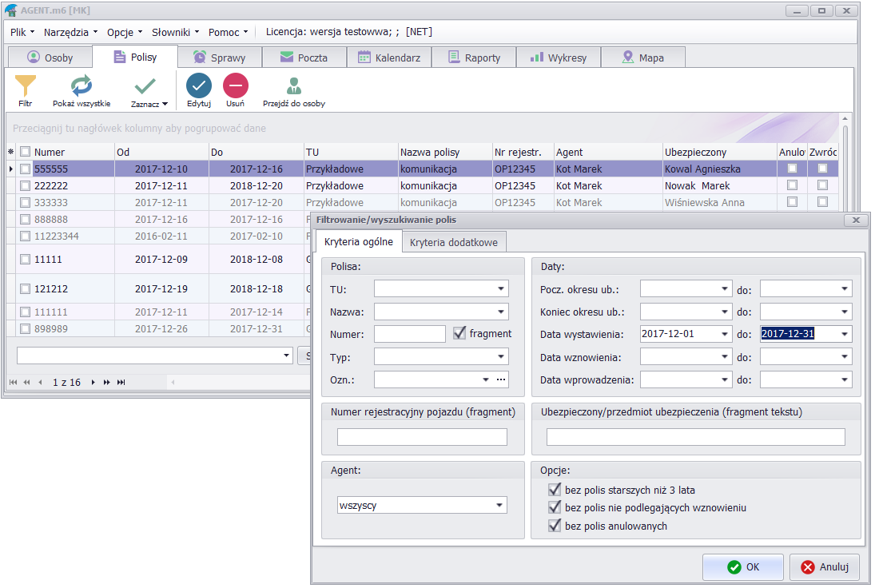Uncheck bez polis starszych niż 3 lata
The height and width of the screenshot is (588, 875).
click(x=554, y=490)
